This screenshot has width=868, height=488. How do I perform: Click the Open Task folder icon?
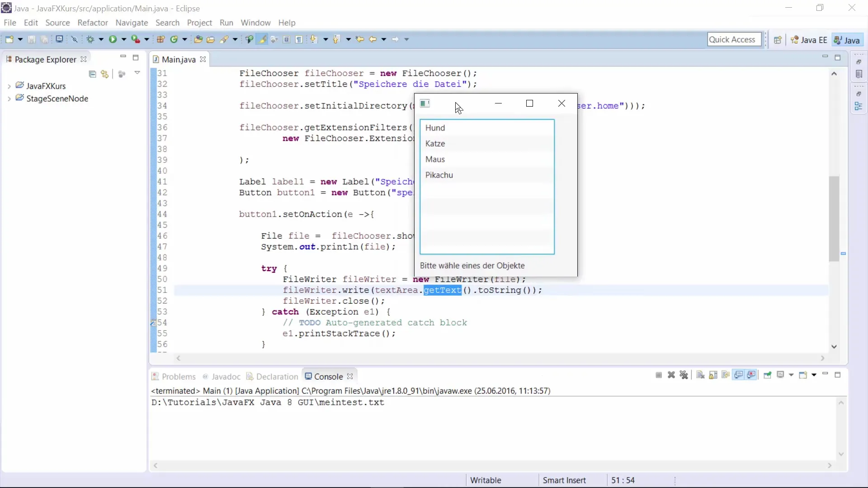click(211, 39)
